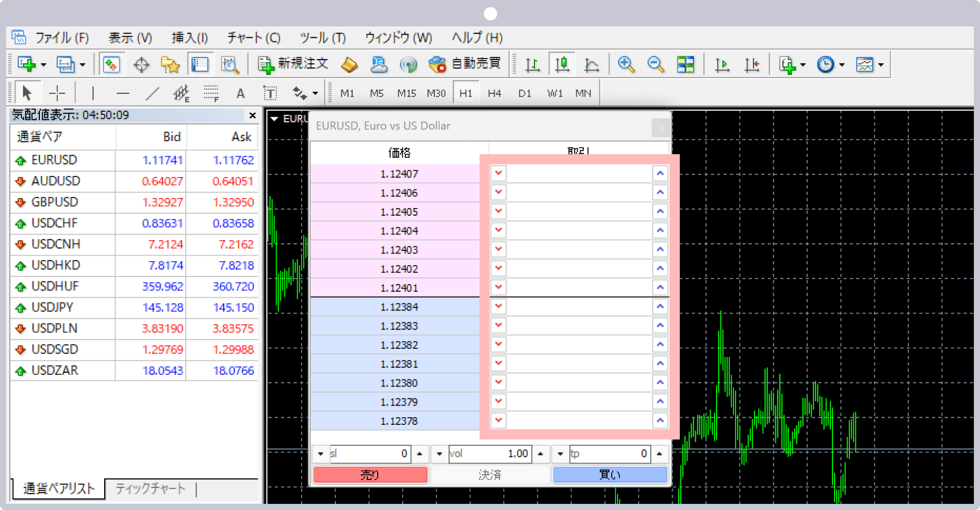The image size is (980, 510).
Task: Open the チャート (C) menu
Action: click(254, 38)
